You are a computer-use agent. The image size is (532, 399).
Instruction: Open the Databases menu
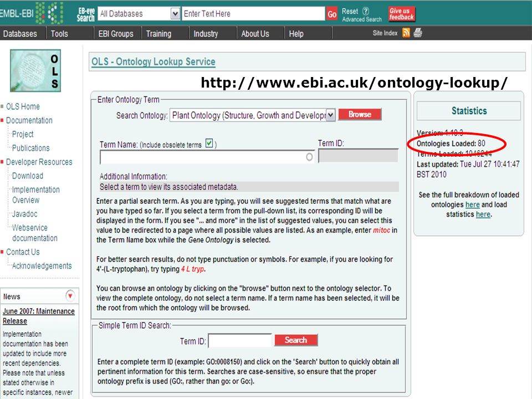tap(20, 34)
